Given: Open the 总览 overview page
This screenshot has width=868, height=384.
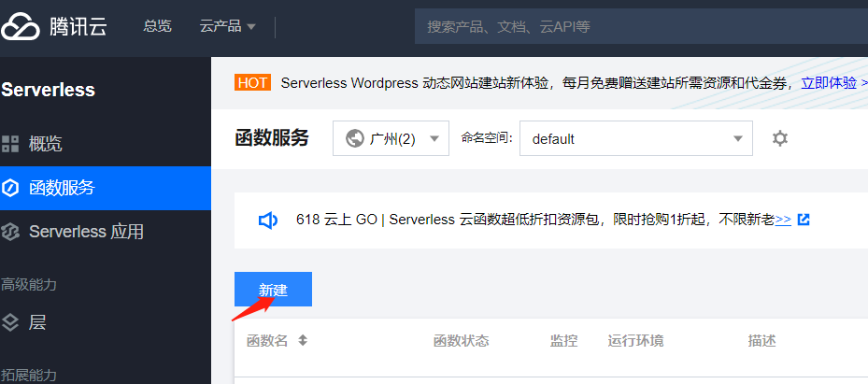Looking at the screenshot, I should 157,26.
